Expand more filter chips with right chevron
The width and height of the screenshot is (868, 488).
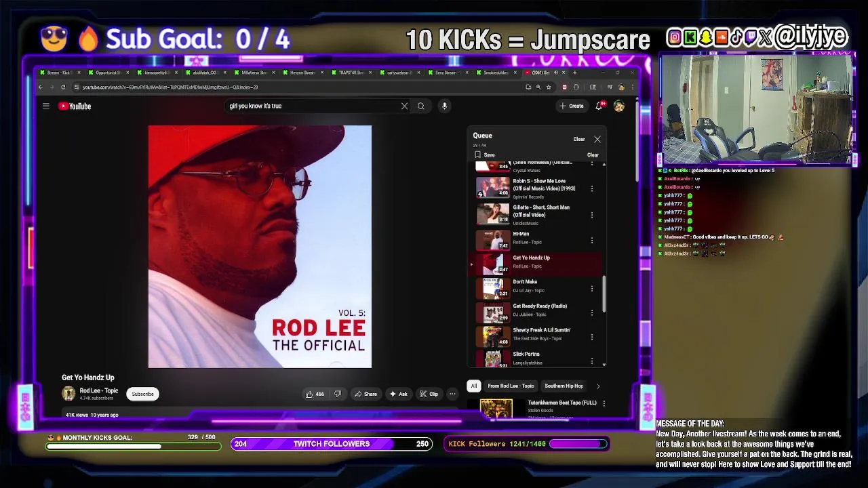[x=598, y=386]
